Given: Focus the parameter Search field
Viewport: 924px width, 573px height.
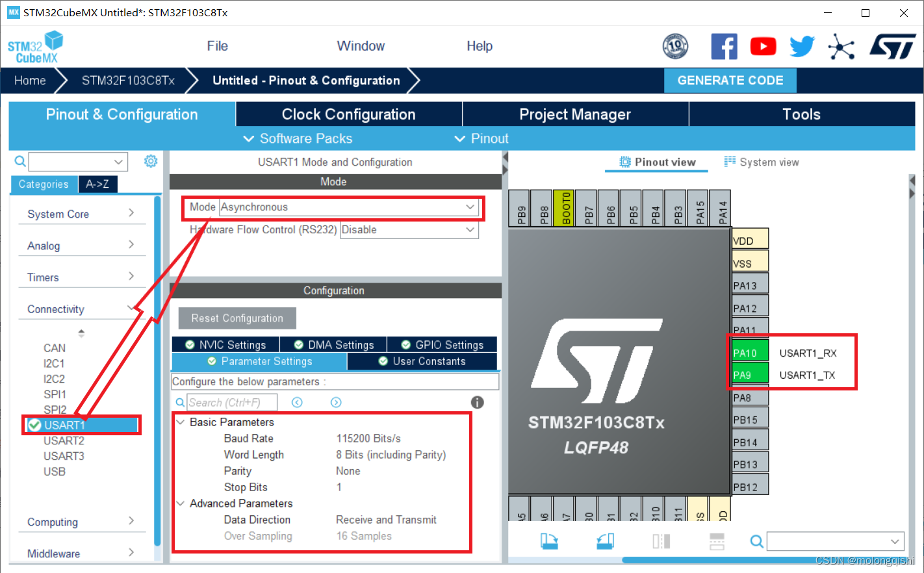Looking at the screenshot, I should [x=232, y=402].
